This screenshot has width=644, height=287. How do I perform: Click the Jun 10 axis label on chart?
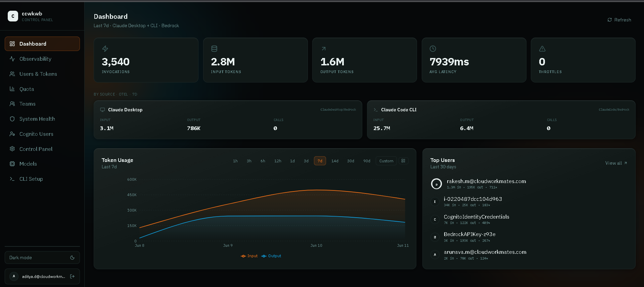316,245
